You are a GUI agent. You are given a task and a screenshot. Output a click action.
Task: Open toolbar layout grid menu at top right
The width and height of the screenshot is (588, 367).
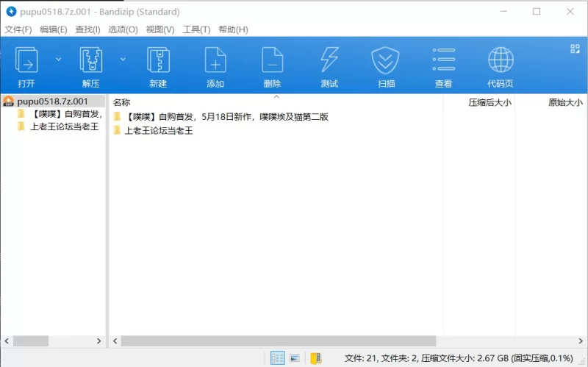(x=575, y=49)
